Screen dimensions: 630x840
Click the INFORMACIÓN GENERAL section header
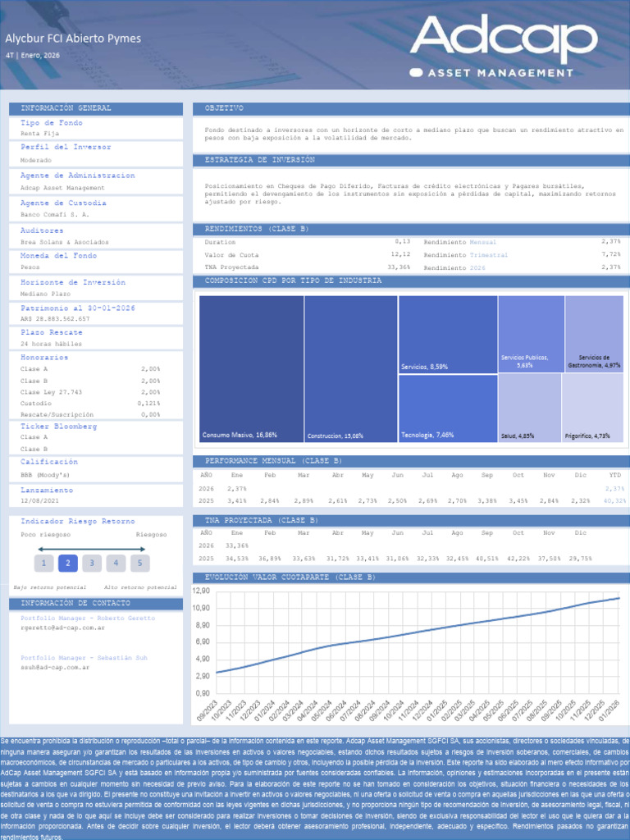click(96, 108)
